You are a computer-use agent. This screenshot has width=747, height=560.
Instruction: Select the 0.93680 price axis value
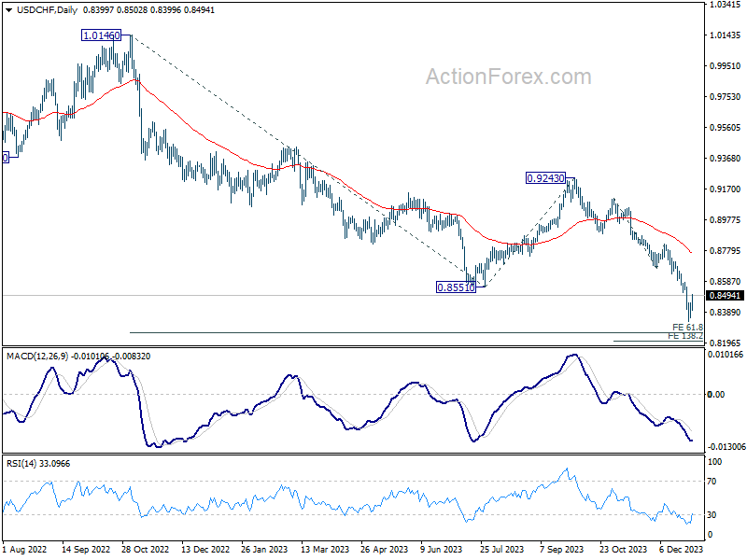(725, 158)
